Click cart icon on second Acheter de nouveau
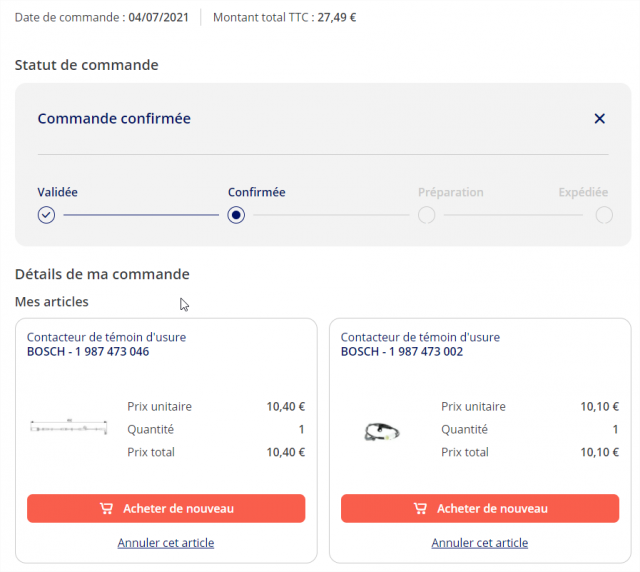The image size is (640, 572). click(x=421, y=508)
